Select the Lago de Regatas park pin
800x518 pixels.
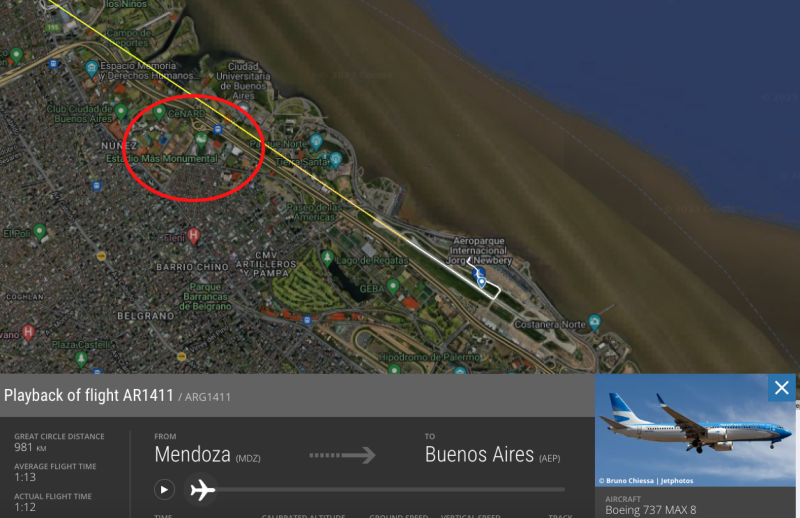coord(328,258)
